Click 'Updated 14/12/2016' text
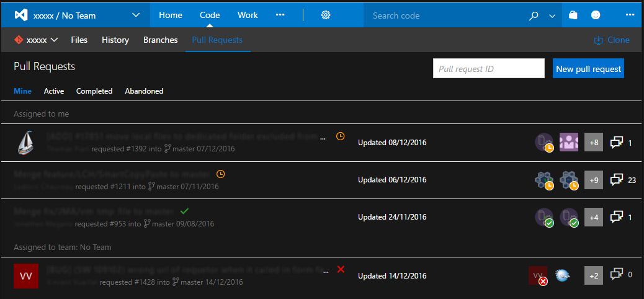The width and height of the screenshot is (644, 299). click(x=392, y=275)
